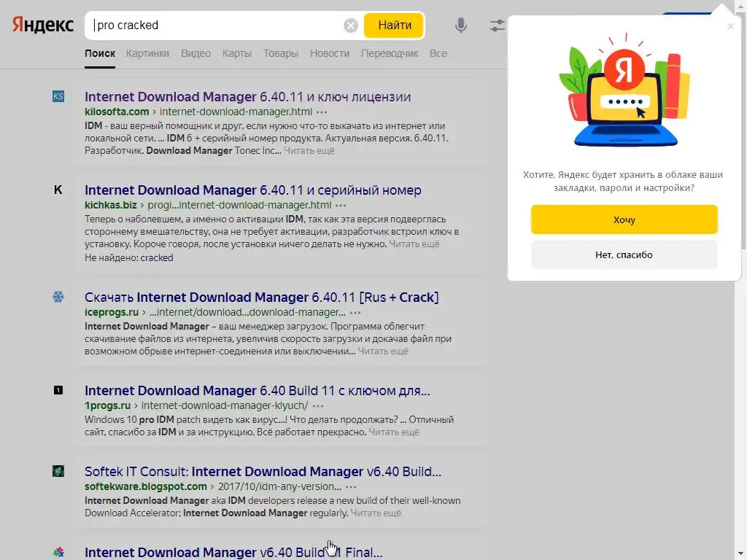The image size is (747, 560).
Task: Click the kichkas.biz K favicon
Action: tap(58, 190)
